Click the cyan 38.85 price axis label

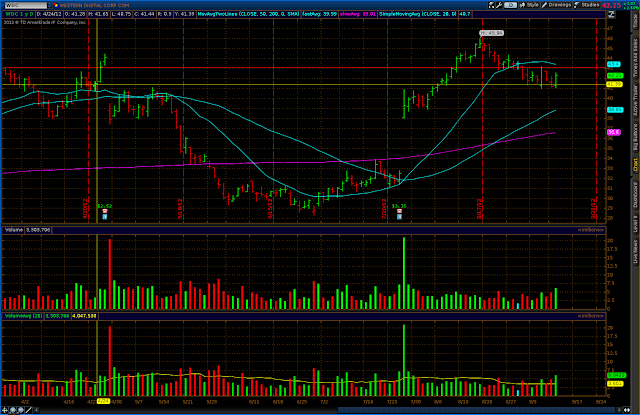coord(615,110)
